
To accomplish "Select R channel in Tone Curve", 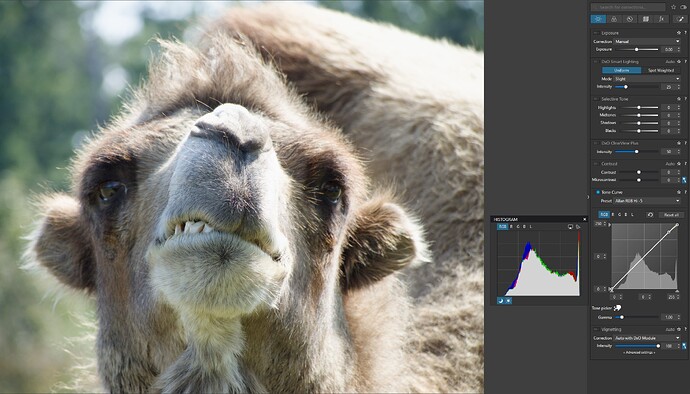I will point(613,215).
